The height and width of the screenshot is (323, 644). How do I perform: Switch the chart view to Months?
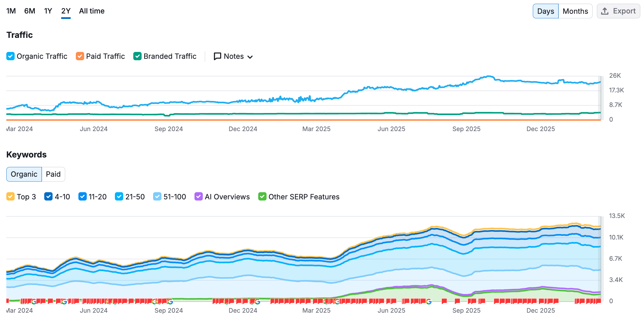click(575, 11)
